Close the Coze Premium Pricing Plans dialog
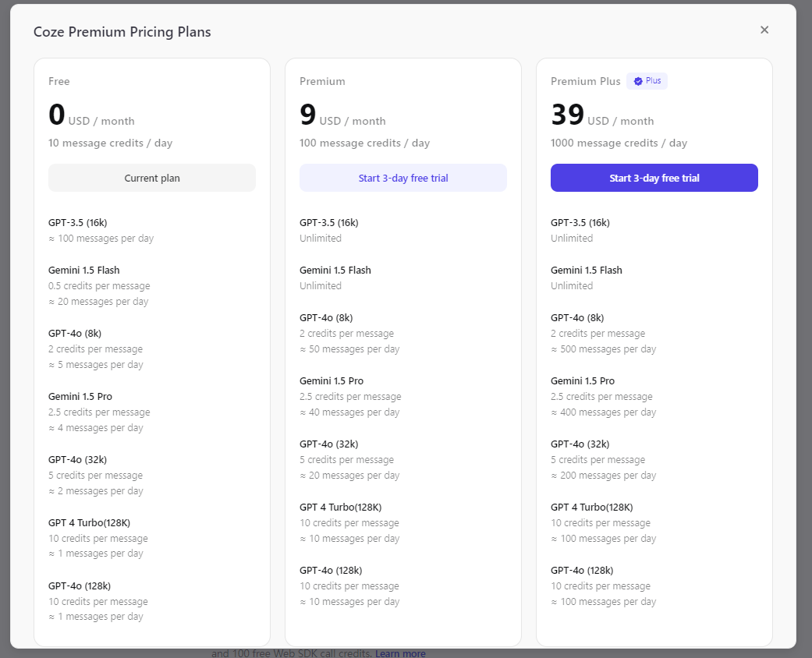812x658 pixels. click(764, 30)
